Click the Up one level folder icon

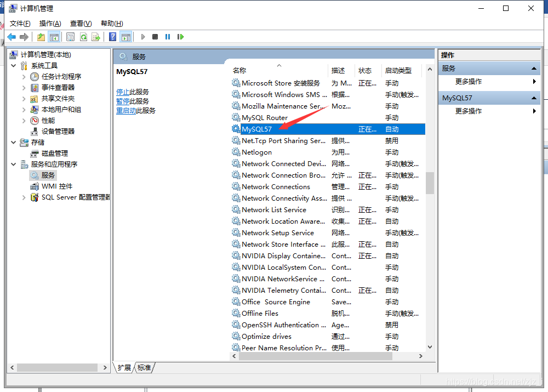click(41, 37)
